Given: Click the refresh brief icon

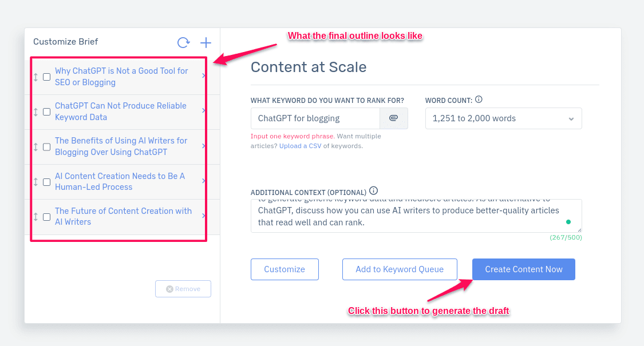Looking at the screenshot, I should (x=183, y=43).
